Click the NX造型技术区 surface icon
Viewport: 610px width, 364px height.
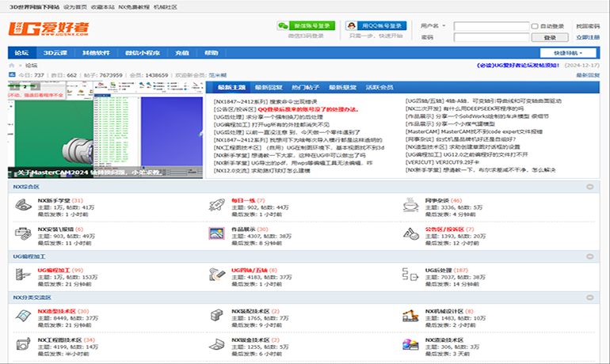tap(23, 315)
